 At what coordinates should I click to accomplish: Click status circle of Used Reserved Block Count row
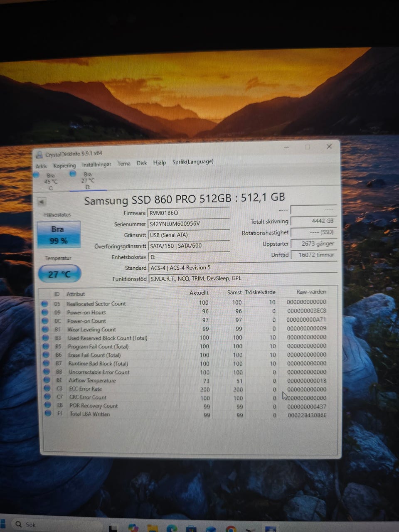pos(46,338)
